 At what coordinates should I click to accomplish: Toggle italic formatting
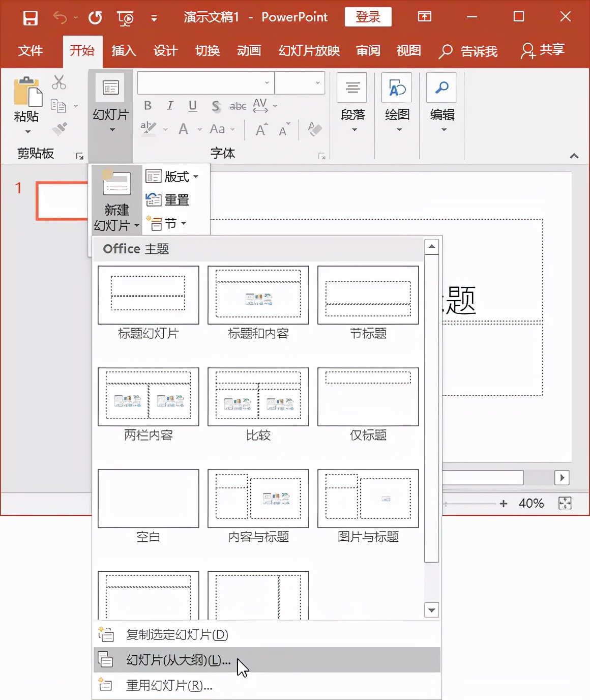coord(170,106)
